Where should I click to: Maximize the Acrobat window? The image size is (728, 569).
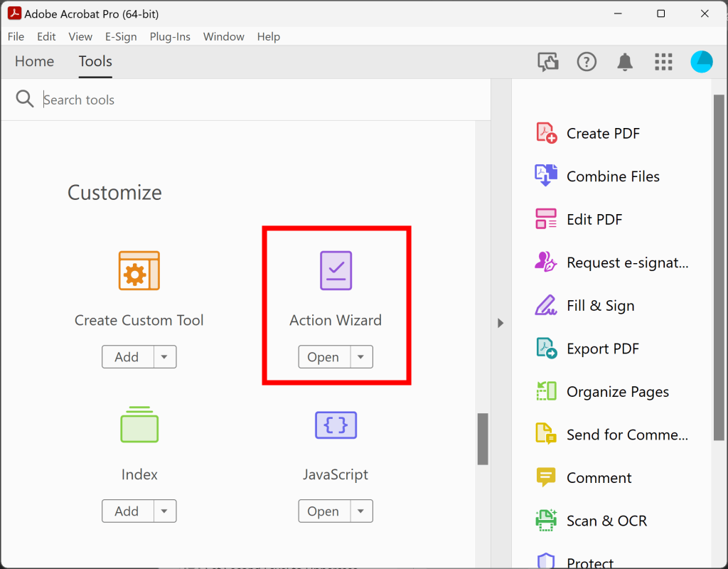click(x=661, y=14)
